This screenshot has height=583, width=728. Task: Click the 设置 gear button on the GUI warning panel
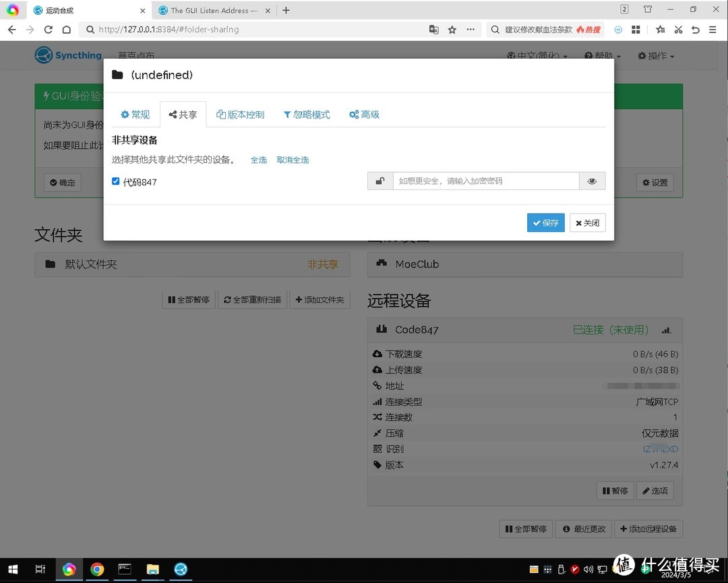point(654,182)
